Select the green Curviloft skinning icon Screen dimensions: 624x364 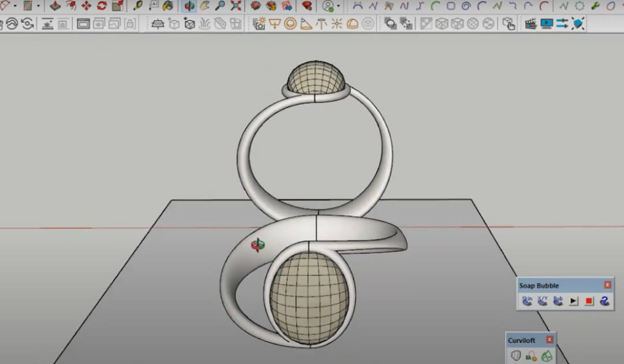tap(546, 355)
